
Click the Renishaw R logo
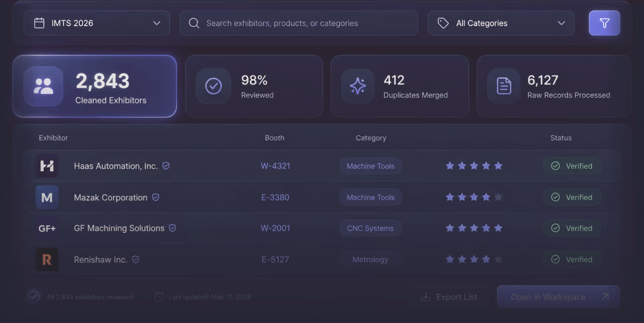(47, 259)
